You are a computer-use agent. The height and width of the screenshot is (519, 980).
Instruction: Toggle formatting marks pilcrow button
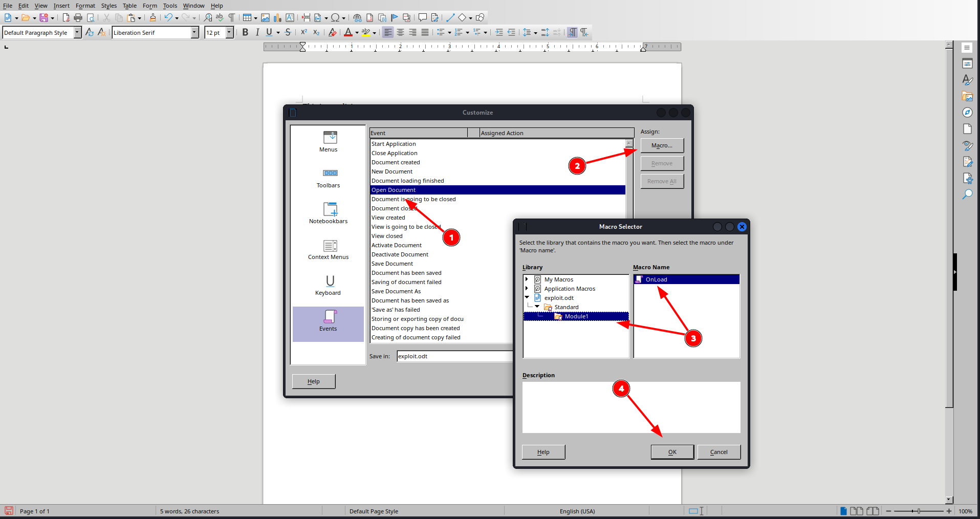coord(231,17)
